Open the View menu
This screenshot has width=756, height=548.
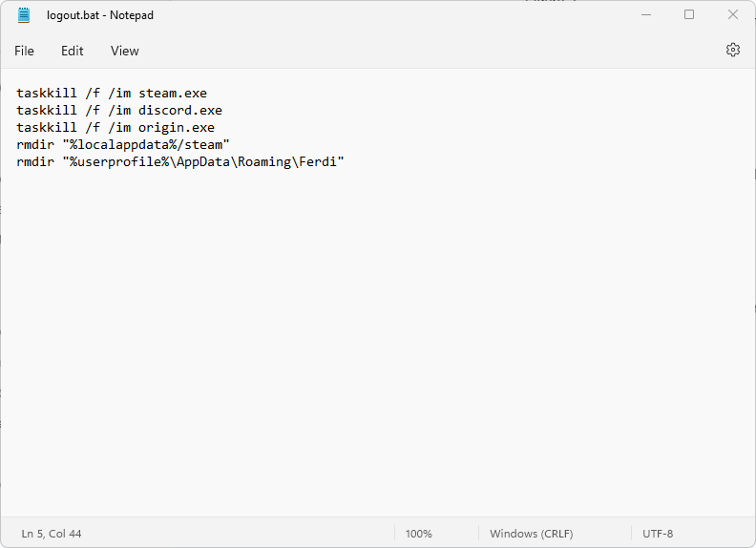click(x=124, y=51)
